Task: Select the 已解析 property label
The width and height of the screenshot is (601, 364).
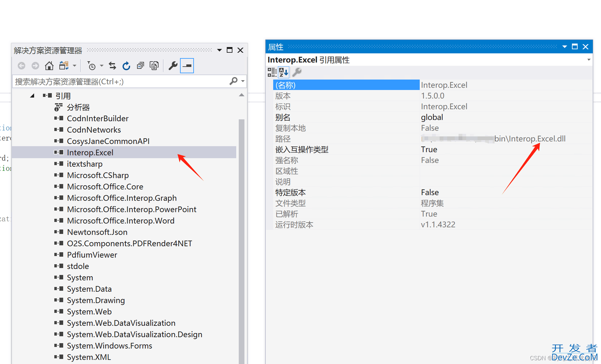Action: tap(286, 214)
